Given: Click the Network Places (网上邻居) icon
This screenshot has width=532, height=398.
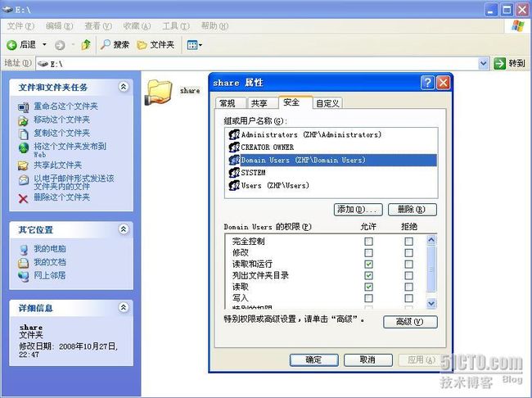Looking at the screenshot, I should click(24, 276).
